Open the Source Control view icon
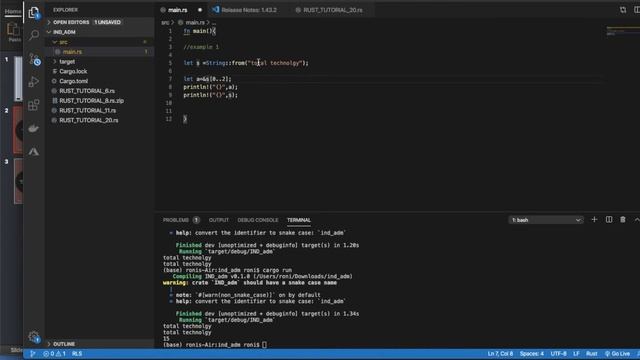640x360 pixels. click(34, 59)
